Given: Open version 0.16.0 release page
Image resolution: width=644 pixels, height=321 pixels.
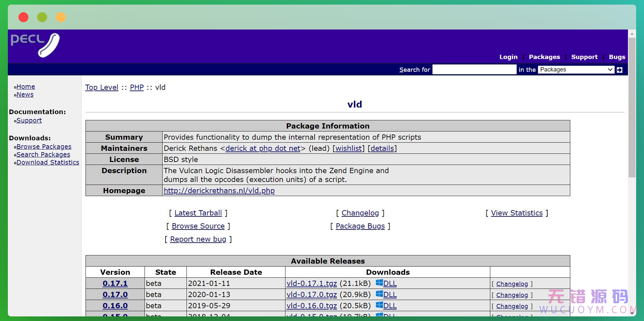Looking at the screenshot, I should [x=115, y=306].
